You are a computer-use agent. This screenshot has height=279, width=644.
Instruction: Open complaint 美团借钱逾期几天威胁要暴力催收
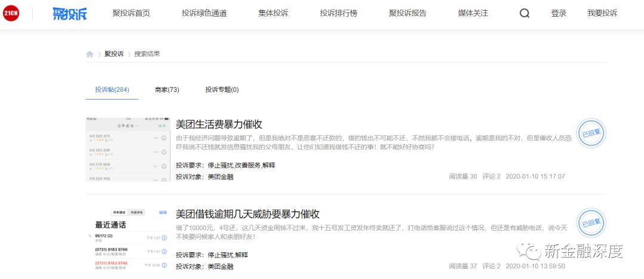247,214
